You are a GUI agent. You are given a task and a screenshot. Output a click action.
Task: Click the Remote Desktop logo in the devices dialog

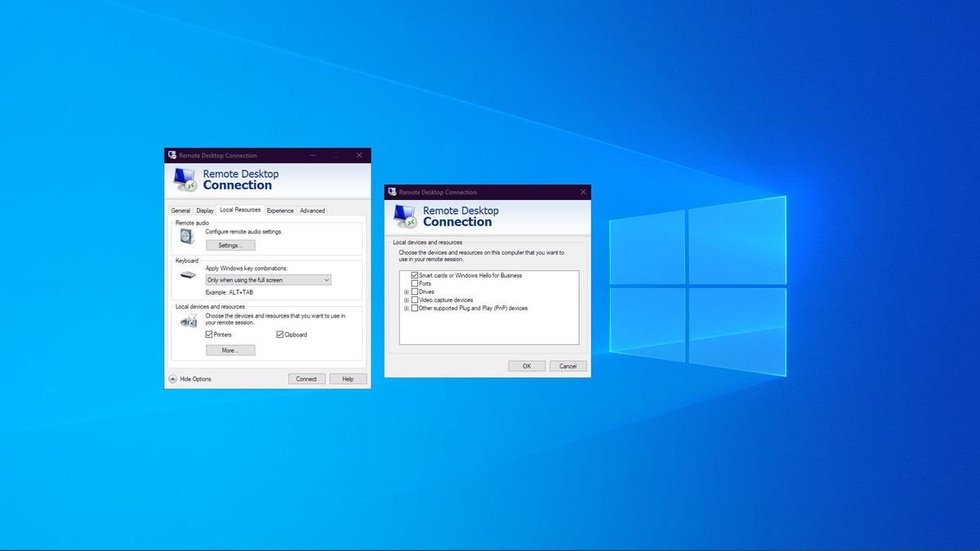pos(403,216)
